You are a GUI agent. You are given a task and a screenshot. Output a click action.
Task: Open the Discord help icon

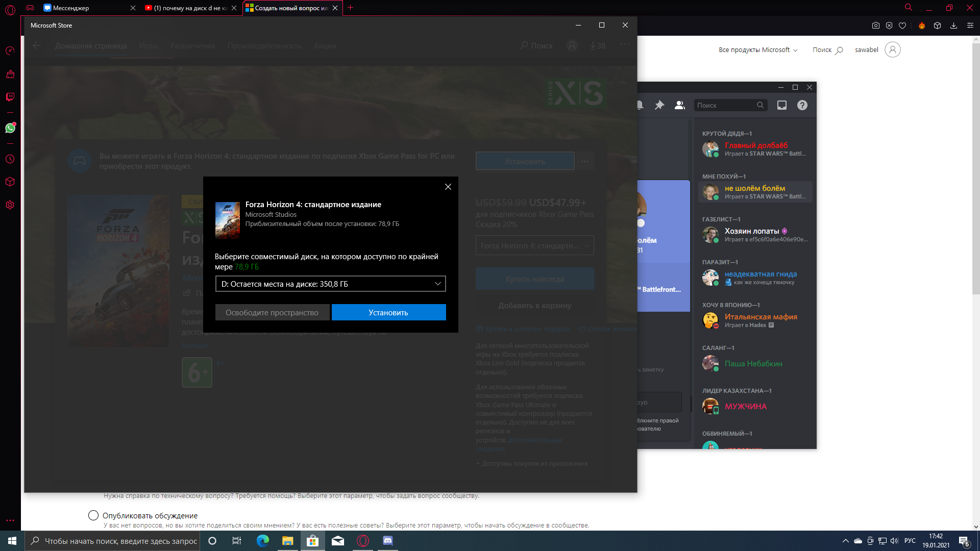pyautogui.click(x=802, y=105)
